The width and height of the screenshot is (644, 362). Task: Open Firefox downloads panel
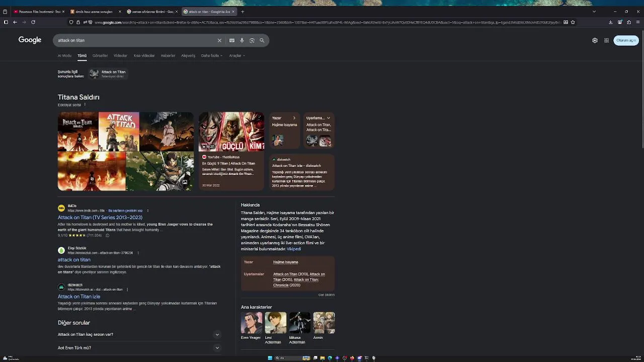pos(610,22)
